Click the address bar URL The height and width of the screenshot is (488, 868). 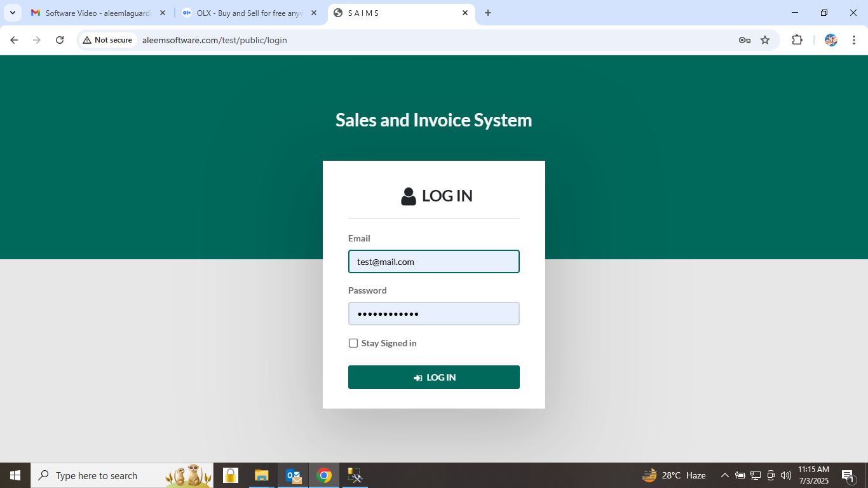point(215,40)
